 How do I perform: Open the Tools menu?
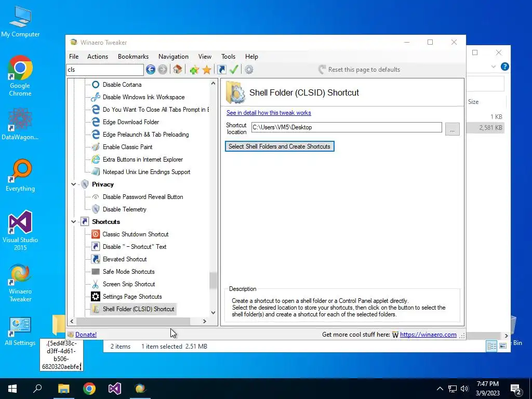(x=229, y=57)
